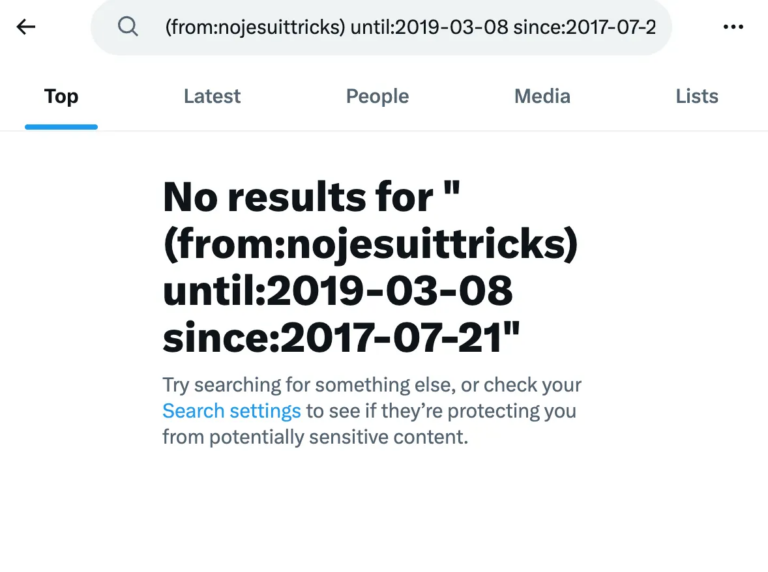Click "from:nojesuittricks" text in search bar
The image size is (768, 572).
tap(257, 27)
